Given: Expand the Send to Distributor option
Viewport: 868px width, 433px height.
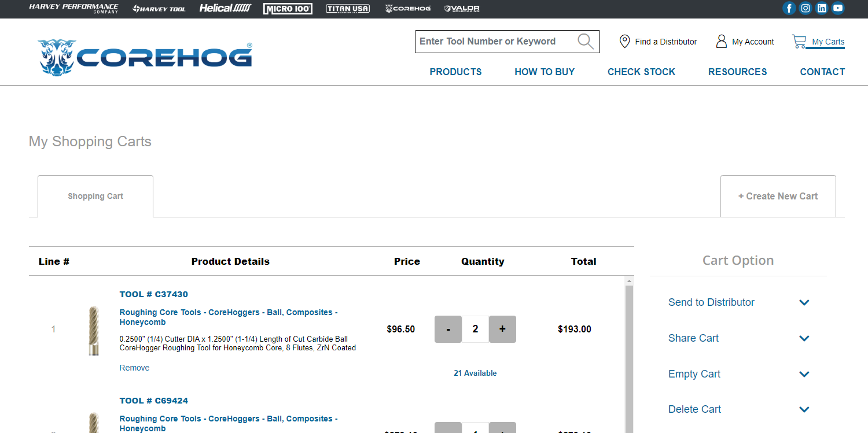Looking at the screenshot, I should 804,302.
